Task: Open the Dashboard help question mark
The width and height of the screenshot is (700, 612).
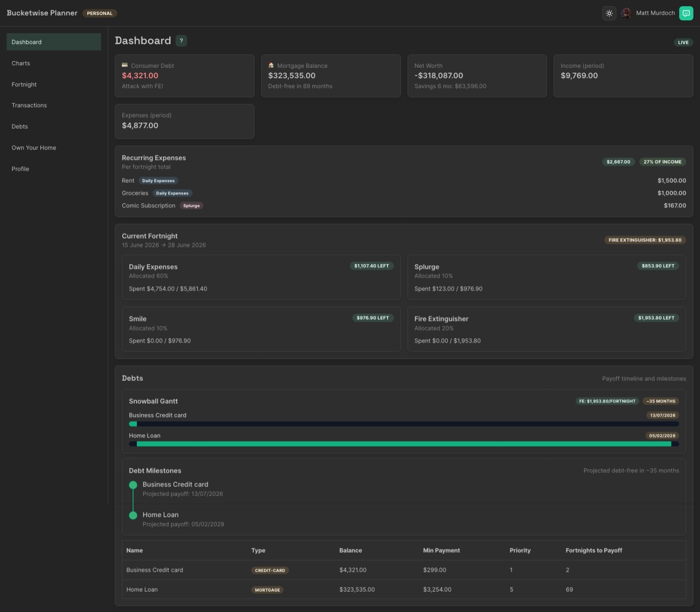Action: [181, 41]
